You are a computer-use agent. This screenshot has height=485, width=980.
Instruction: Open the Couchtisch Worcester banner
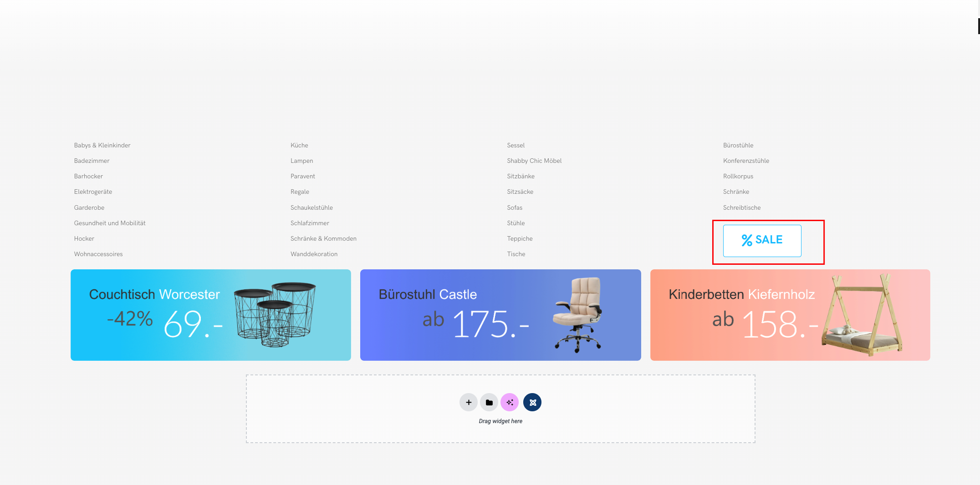tap(211, 315)
